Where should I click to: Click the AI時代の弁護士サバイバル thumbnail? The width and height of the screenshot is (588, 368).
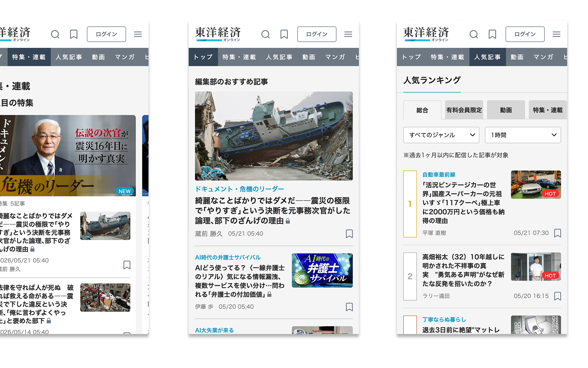pos(322,270)
